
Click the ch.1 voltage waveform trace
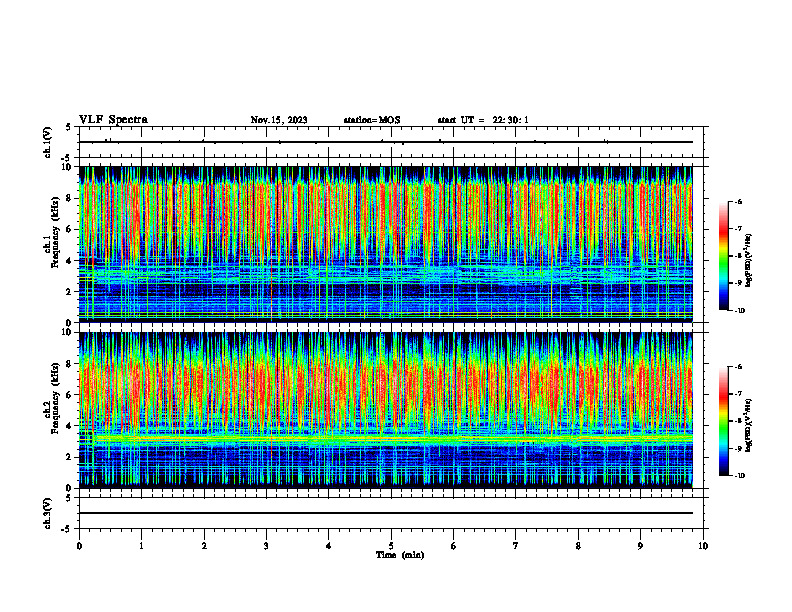pos(386,142)
